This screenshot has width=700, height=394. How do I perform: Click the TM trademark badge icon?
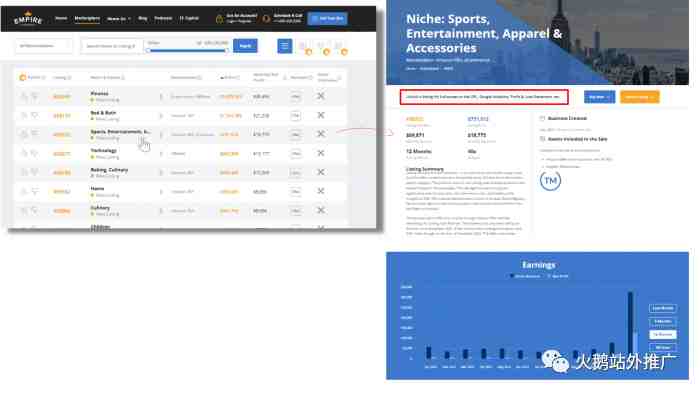[550, 181]
